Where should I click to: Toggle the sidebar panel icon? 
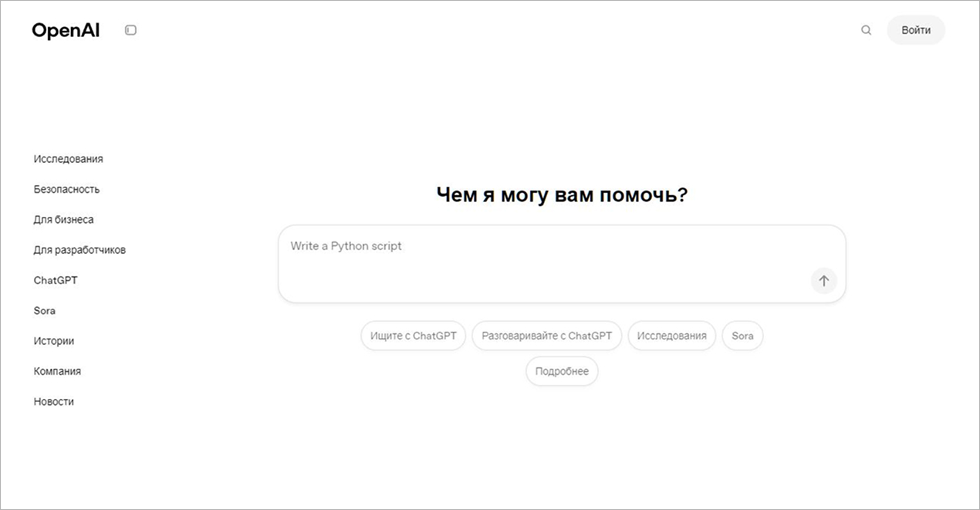click(130, 30)
